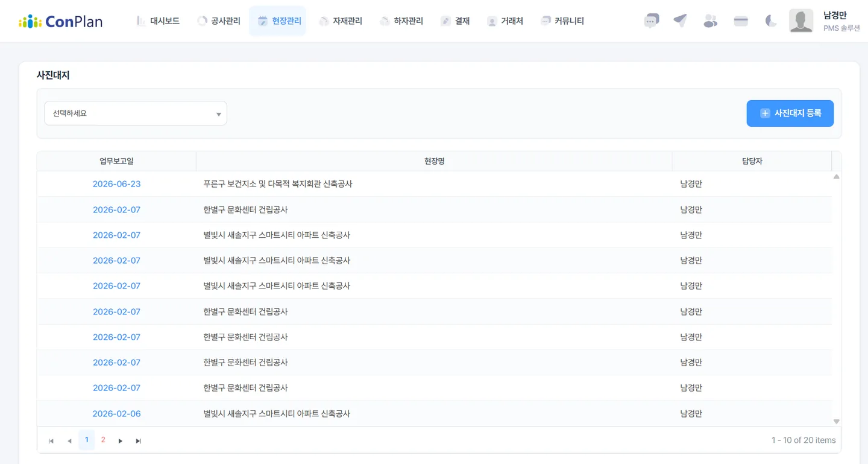The width and height of the screenshot is (868, 464).
Task: Sort by 담당자 column header
Action: [x=752, y=161]
